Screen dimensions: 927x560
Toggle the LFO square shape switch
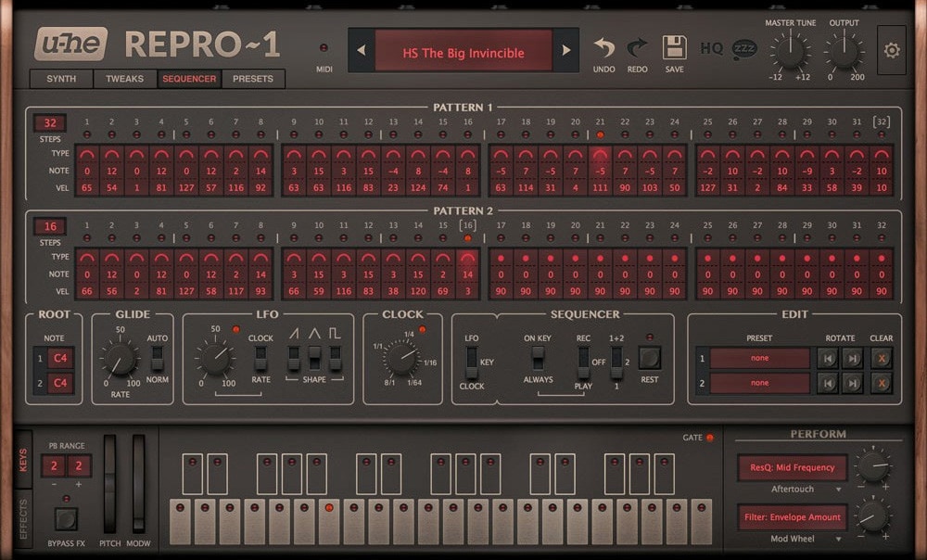336,359
